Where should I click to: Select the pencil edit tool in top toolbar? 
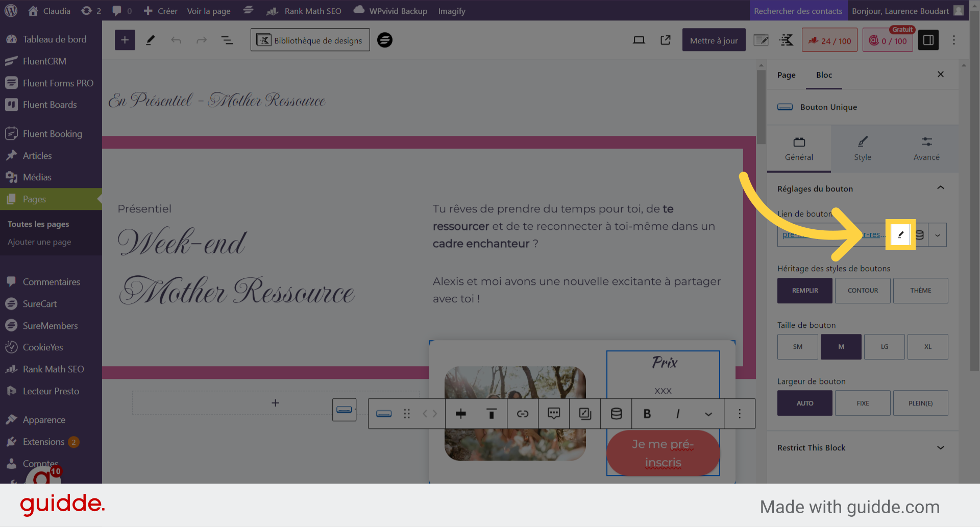click(151, 40)
